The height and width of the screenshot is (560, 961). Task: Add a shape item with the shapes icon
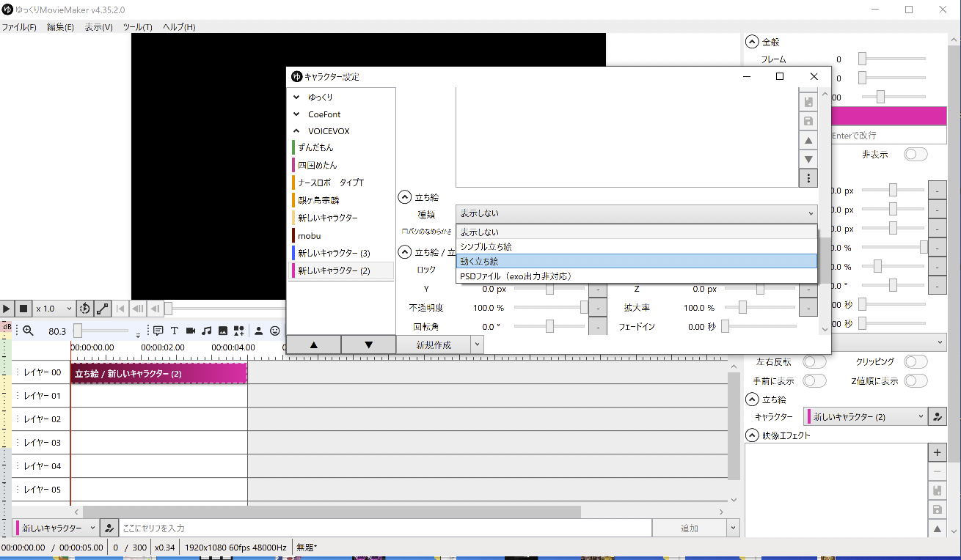[x=239, y=331]
